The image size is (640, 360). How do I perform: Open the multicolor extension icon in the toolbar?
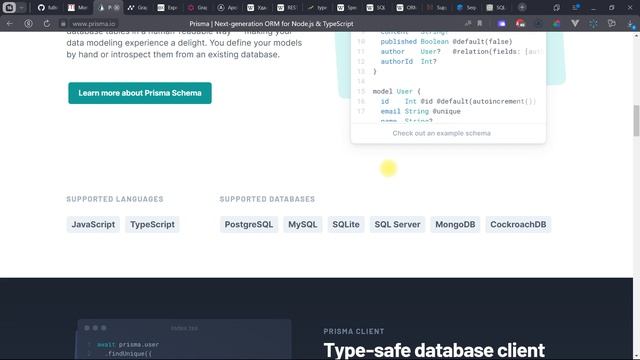click(557, 24)
